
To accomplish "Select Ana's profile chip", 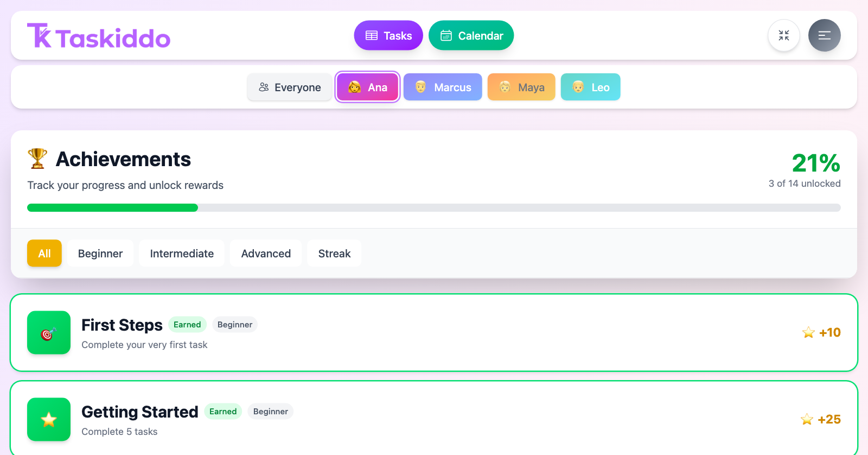I will [368, 87].
